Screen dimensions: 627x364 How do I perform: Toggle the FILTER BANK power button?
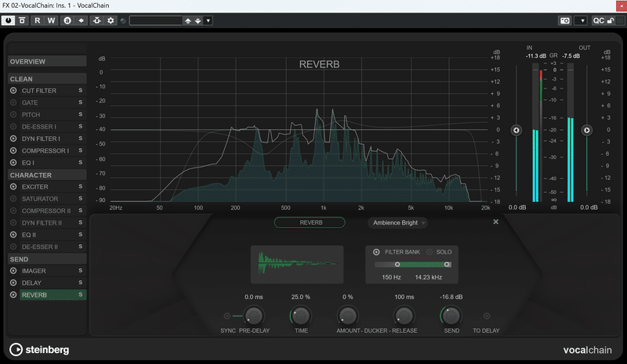click(x=376, y=252)
